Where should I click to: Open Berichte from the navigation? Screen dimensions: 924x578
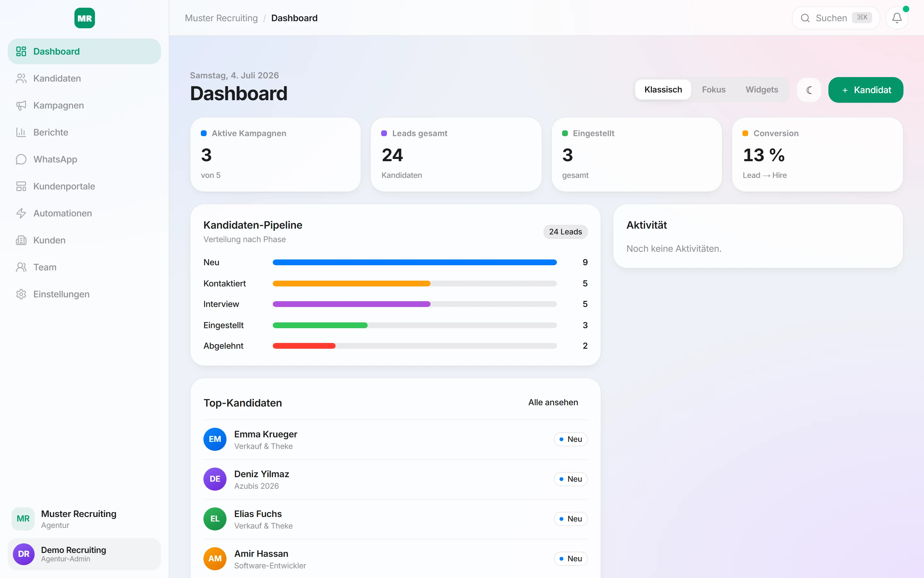pos(51,132)
